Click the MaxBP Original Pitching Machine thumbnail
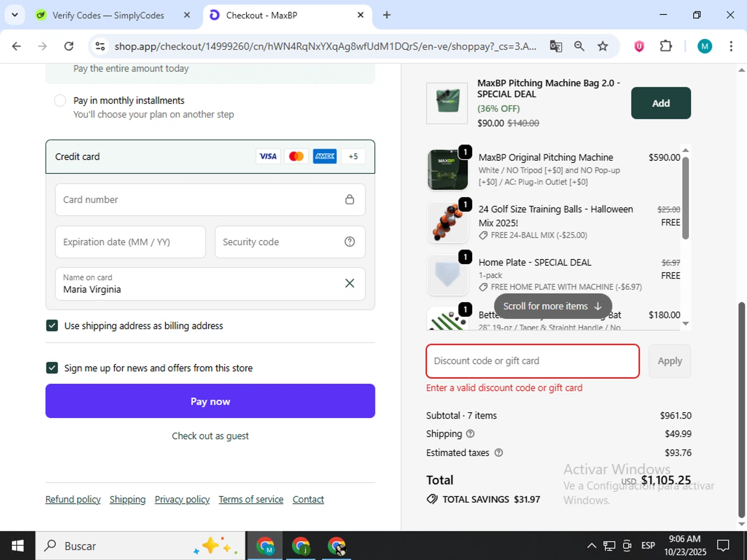Image resolution: width=747 pixels, height=560 pixels. click(x=448, y=170)
